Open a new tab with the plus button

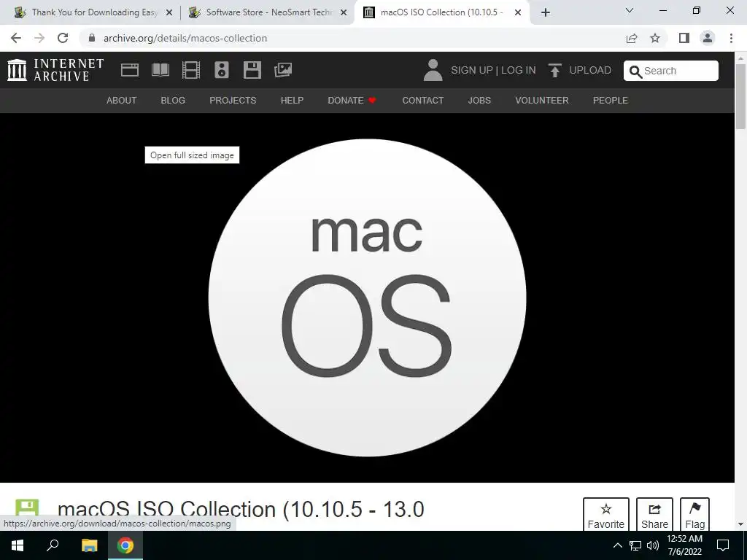(x=546, y=12)
